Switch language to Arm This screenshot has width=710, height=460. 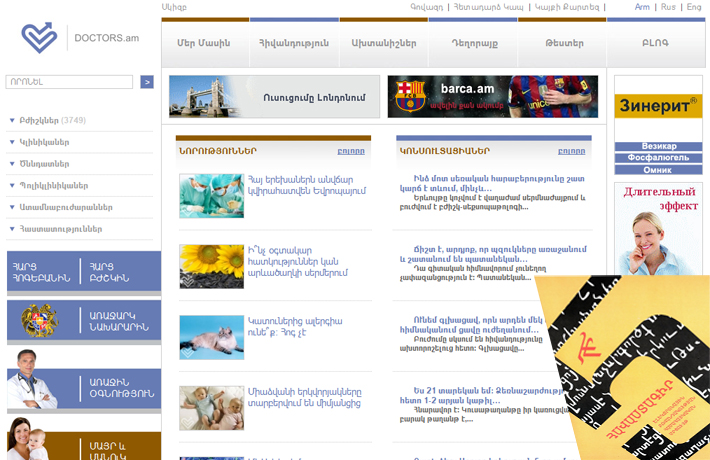[642, 7]
